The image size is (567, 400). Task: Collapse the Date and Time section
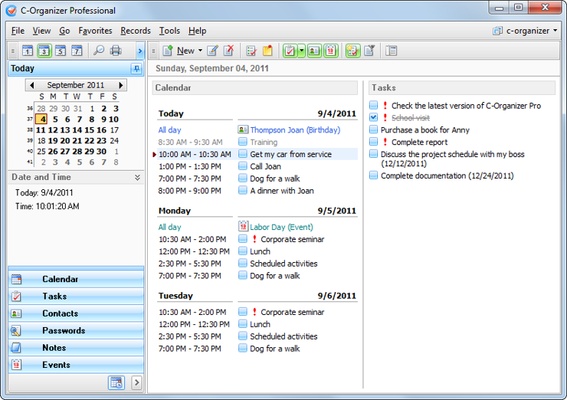(137, 177)
